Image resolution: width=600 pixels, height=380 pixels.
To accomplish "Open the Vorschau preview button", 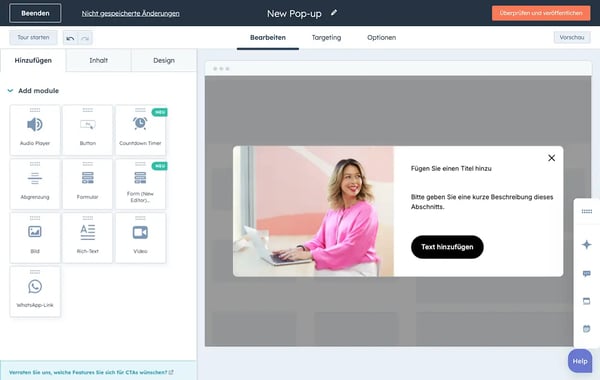I will (x=572, y=38).
